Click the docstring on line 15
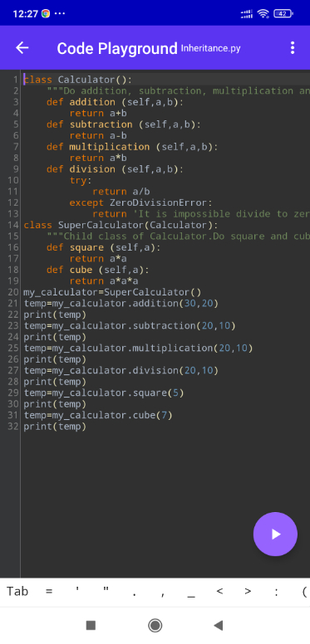The height and width of the screenshot is (644, 310). (x=178, y=237)
